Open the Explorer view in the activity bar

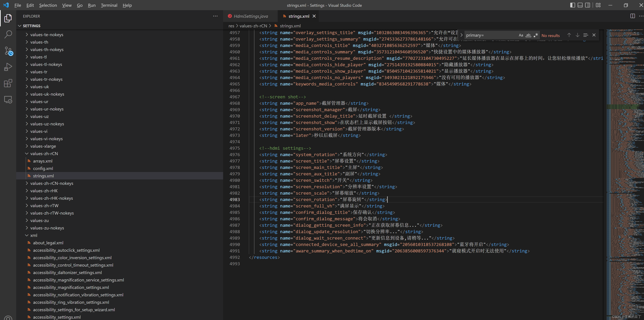click(8, 18)
